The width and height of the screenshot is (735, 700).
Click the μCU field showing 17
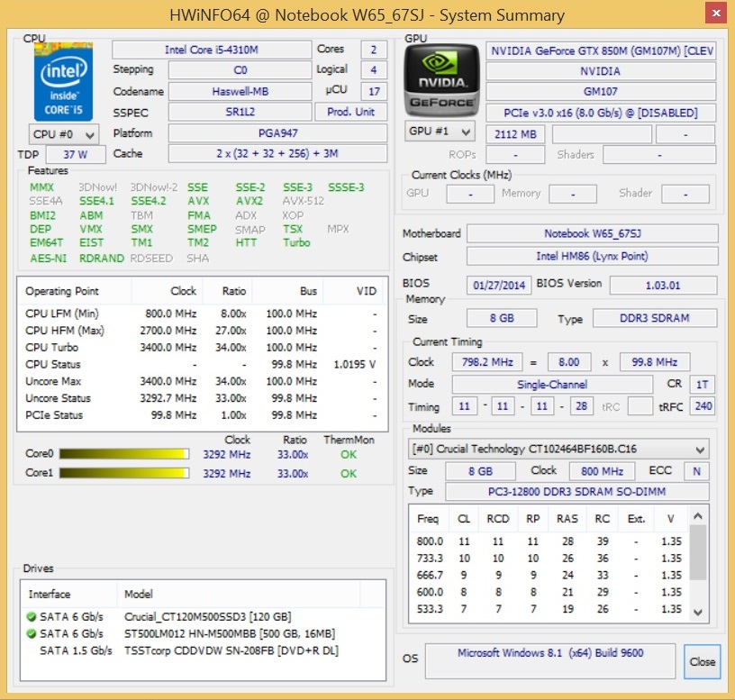(x=374, y=91)
